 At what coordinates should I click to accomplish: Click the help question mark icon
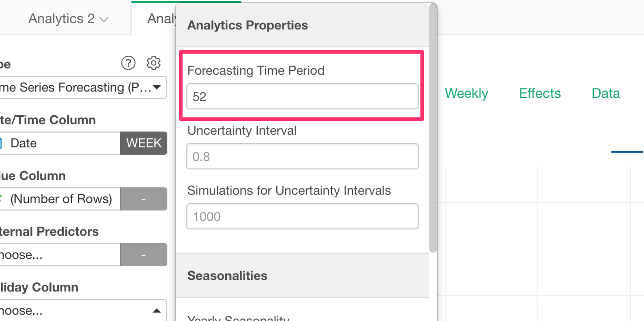click(x=128, y=63)
